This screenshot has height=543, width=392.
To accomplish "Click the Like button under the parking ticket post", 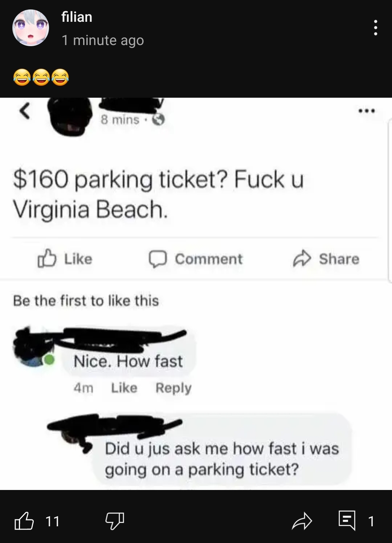I will click(65, 259).
